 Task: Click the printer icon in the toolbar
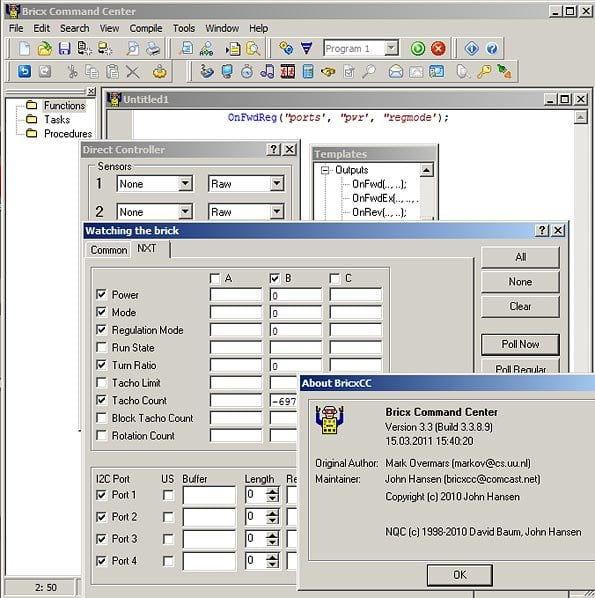click(153, 48)
